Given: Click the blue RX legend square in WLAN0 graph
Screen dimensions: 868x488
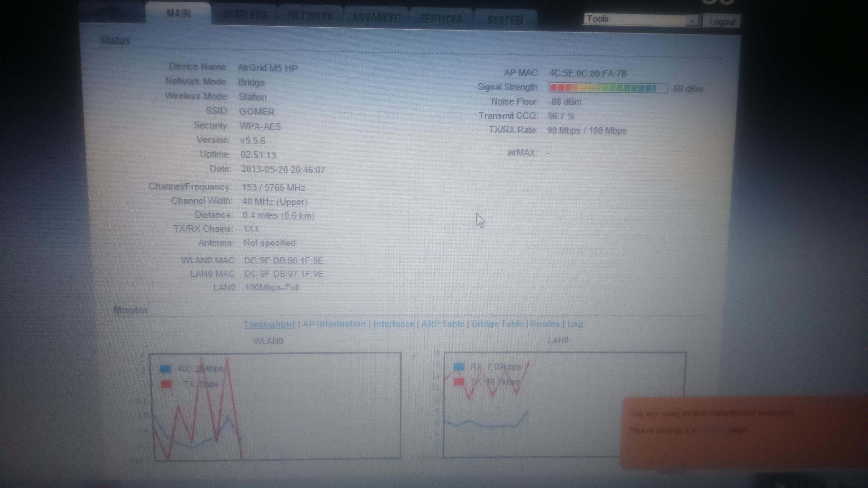Looking at the screenshot, I should click(165, 369).
